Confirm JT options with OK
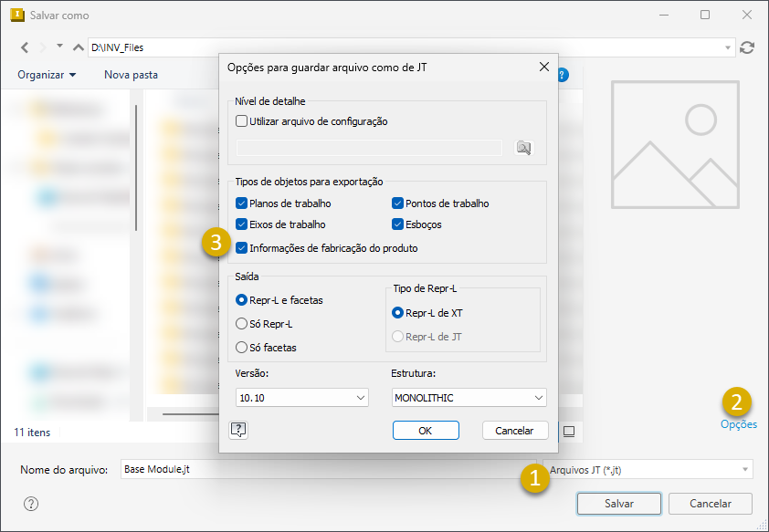769x532 pixels. point(426,431)
